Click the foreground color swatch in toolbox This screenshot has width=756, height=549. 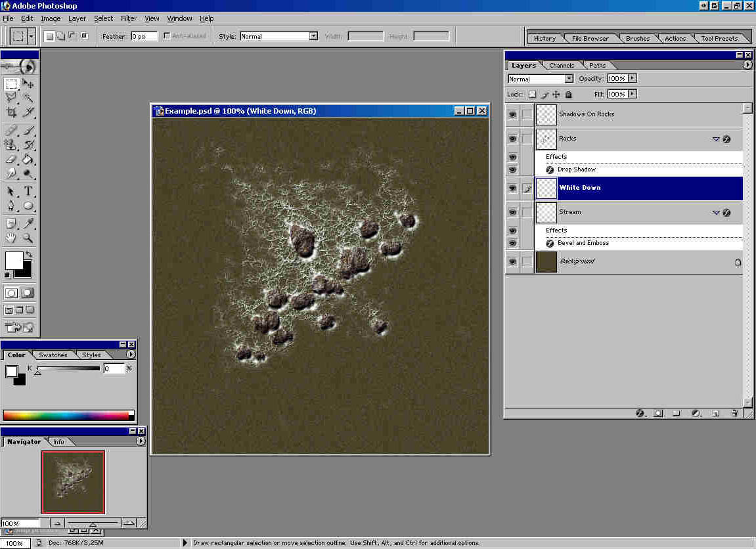13,260
